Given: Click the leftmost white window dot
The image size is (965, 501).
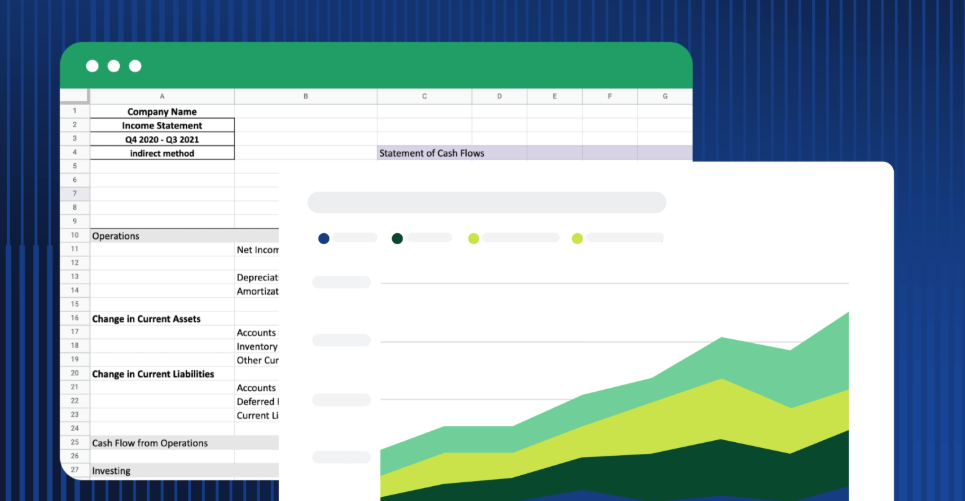Looking at the screenshot, I should tap(92, 66).
